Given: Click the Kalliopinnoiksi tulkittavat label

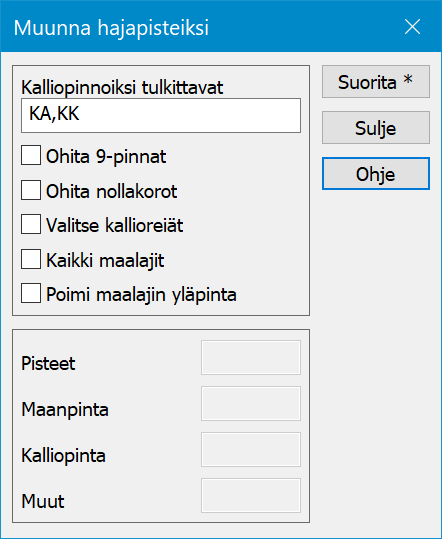Looking at the screenshot, I should [x=122, y=88].
